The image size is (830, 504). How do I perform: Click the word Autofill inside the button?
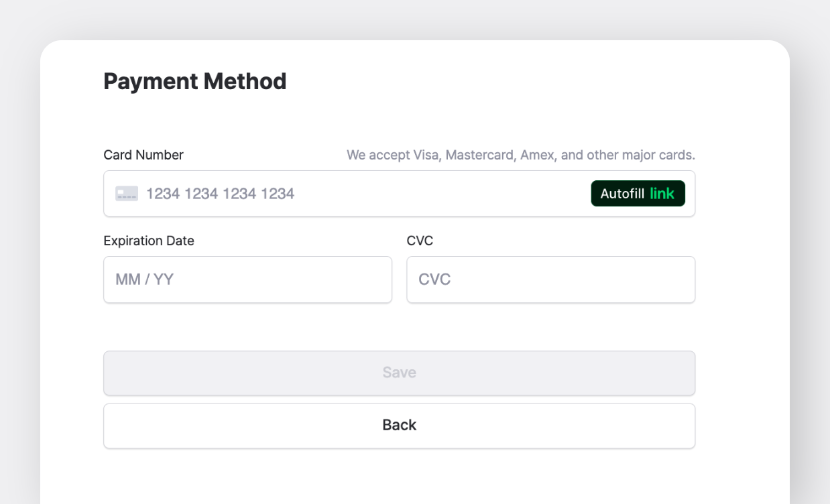click(621, 194)
